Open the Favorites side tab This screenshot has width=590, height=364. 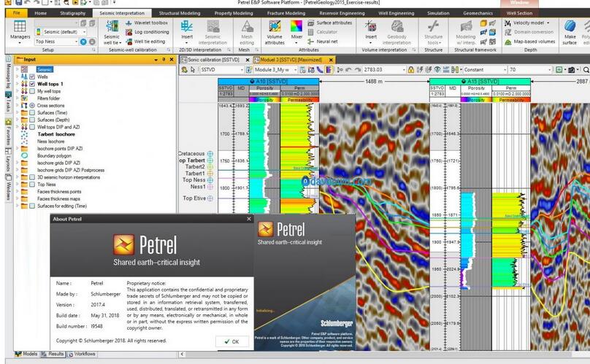point(8,133)
